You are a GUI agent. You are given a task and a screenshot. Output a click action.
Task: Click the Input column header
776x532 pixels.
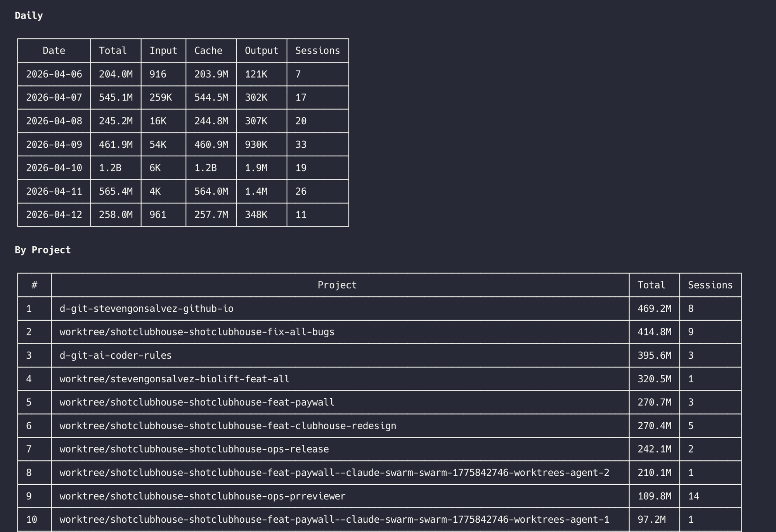(x=163, y=50)
